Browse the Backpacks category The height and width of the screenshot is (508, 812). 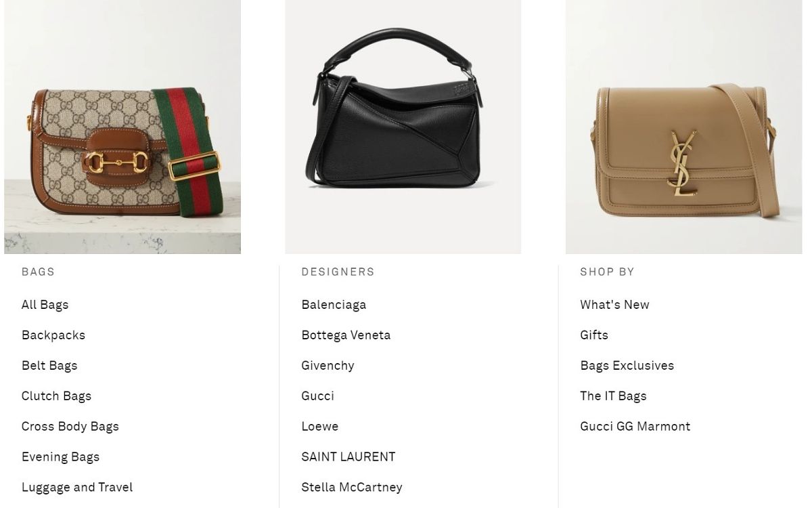53,335
